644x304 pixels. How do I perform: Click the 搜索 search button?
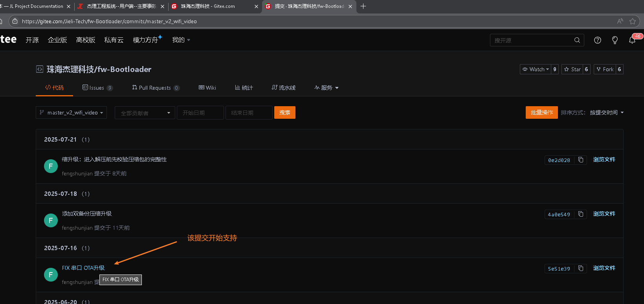(x=285, y=112)
